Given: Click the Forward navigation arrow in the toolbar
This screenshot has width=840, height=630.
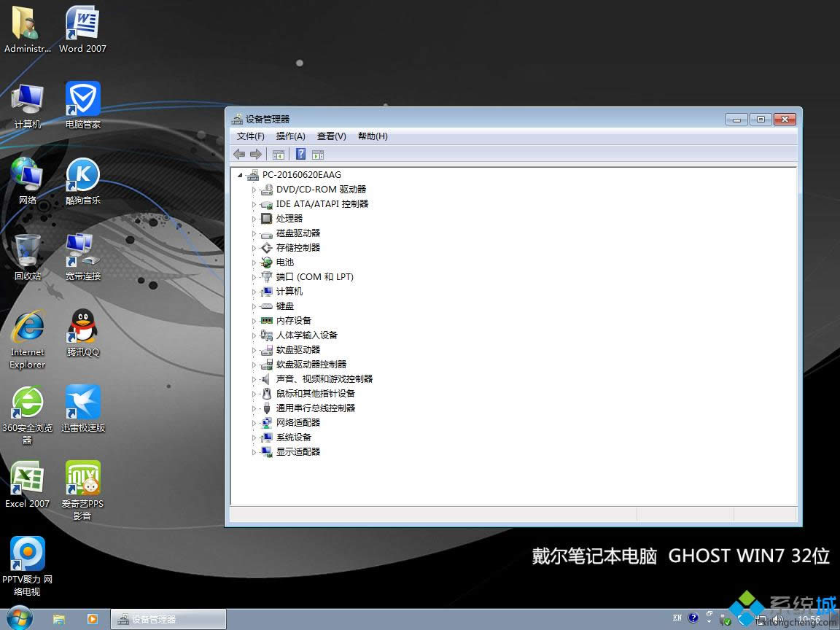Looking at the screenshot, I should pos(256,154).
